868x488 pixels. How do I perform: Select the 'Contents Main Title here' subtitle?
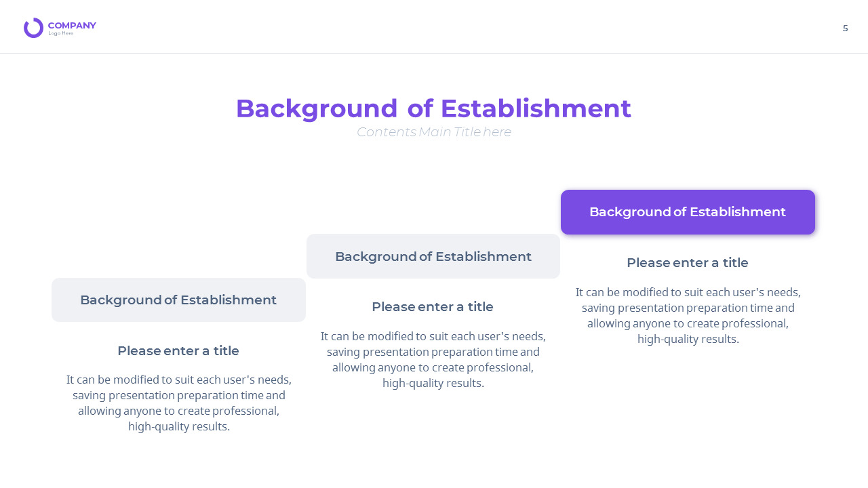tap(434, 132)
